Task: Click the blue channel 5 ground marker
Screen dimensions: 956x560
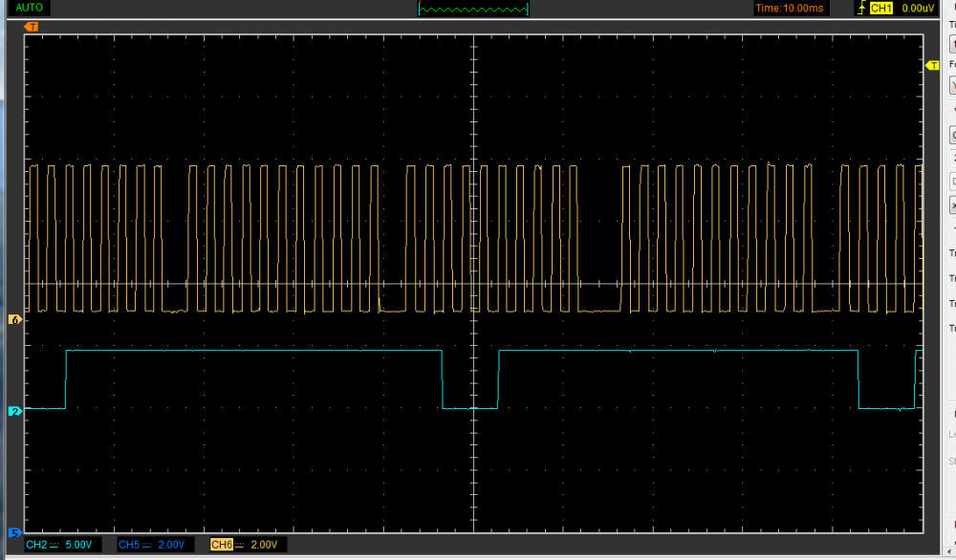Action: point(14,532)
